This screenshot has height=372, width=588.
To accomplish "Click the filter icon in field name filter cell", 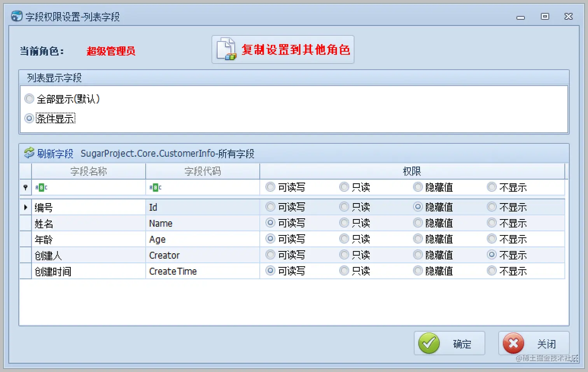I will (41, 188).
